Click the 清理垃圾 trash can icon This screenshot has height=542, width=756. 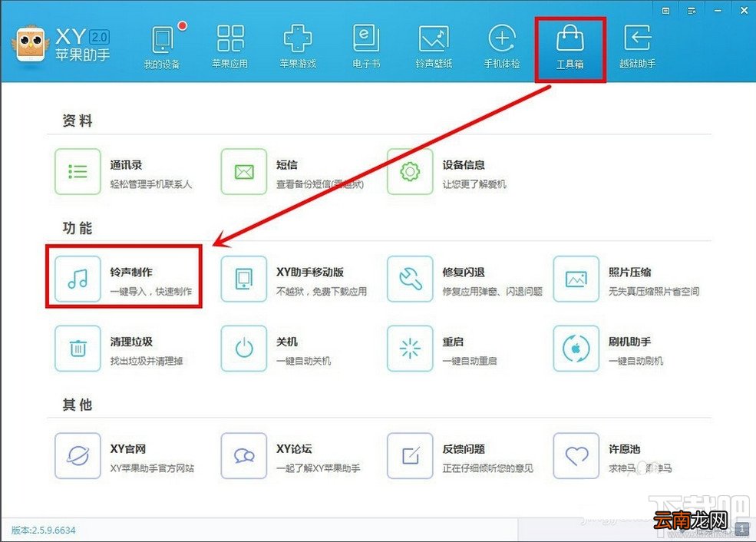(x=78, y=348)
